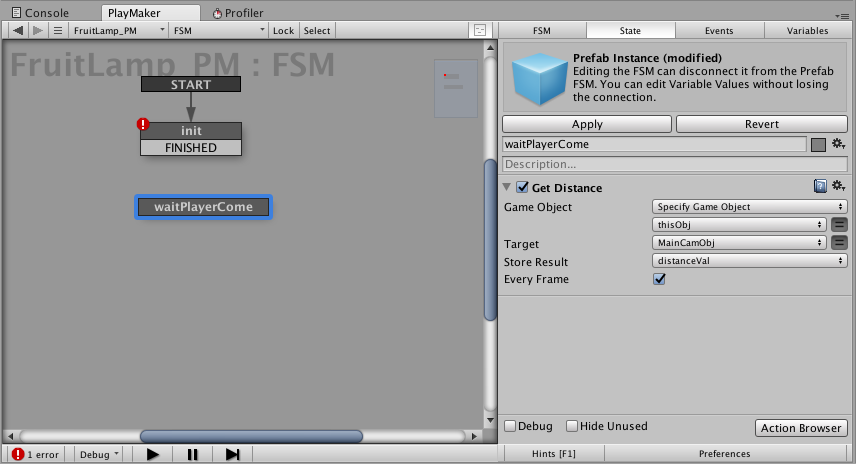856x464 pixels.
Task: Open the distanceVal Store Result dropdown
Action: tap(750, 260)
